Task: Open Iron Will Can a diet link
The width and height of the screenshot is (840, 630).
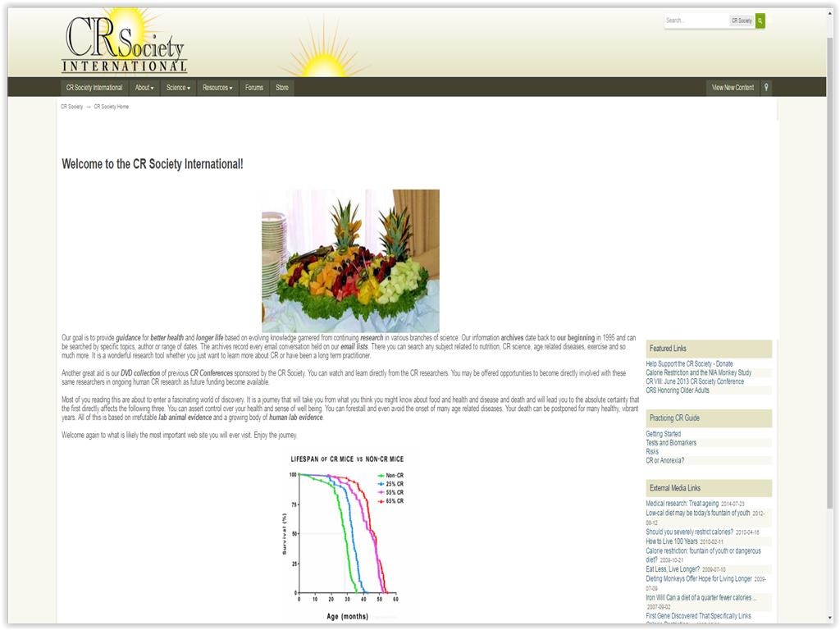Action: pos(701,597)
